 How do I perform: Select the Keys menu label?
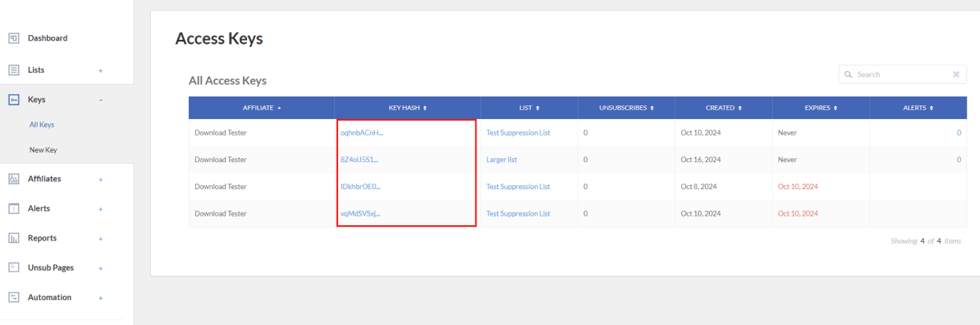[37, 100]
